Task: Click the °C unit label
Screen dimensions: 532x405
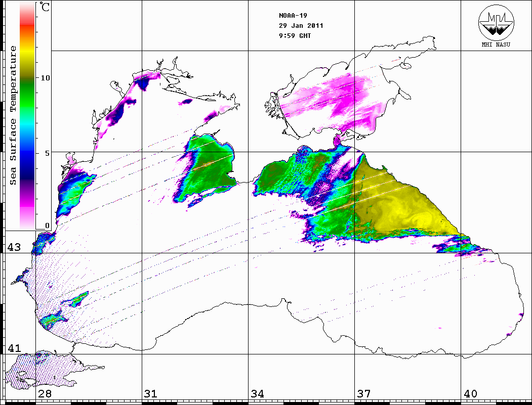Action: 45,7
